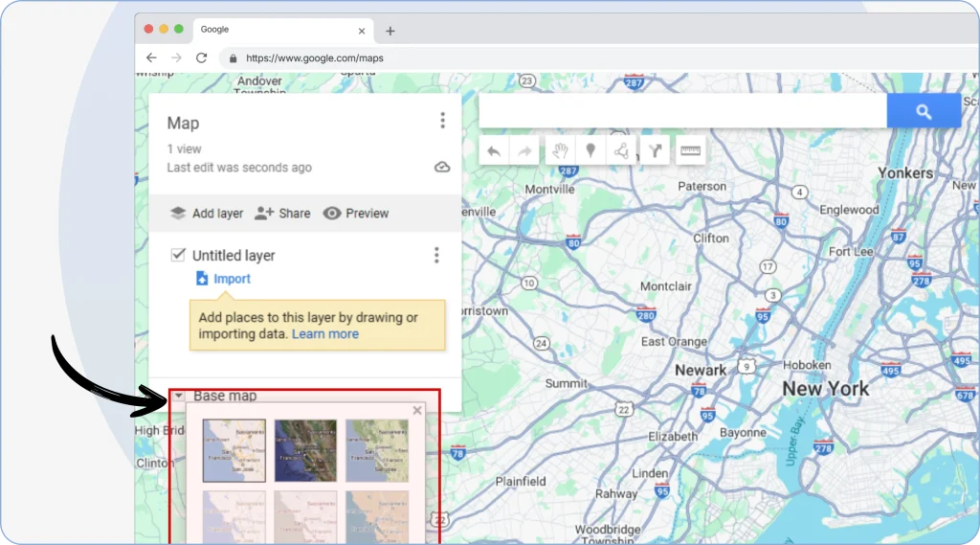This screenshot has height=545, width=980.
Task: Choose the Terrain base map thumbnail
Action: 377,450
